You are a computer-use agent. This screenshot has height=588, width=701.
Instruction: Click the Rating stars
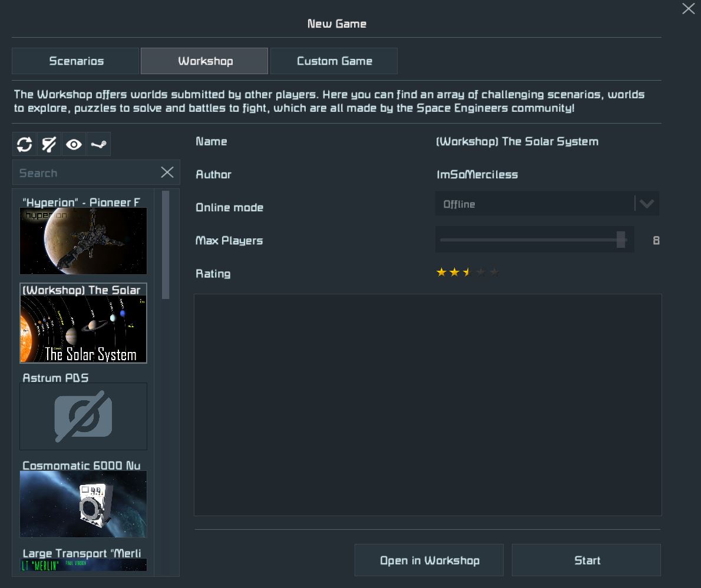pos(467,272)
